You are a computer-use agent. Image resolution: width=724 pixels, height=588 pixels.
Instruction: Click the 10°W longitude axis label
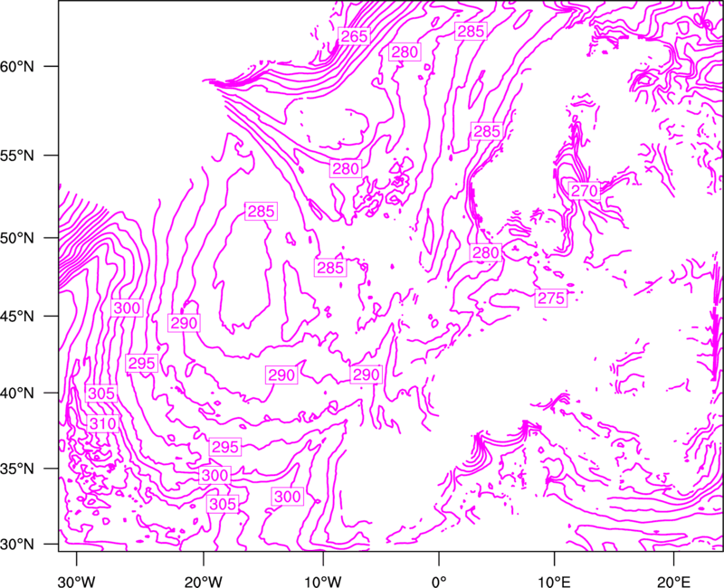click(323, 582)
